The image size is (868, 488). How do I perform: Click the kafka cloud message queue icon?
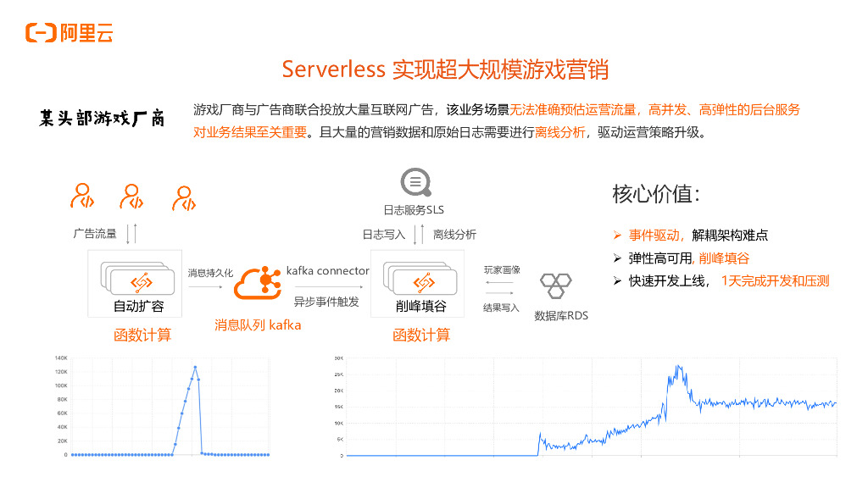click(258, 283)
